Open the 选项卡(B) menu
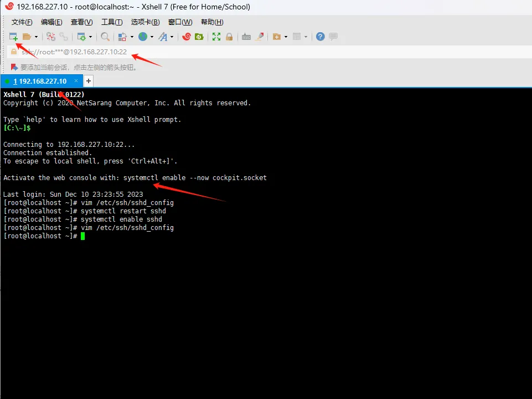532x399 pixels. 145,22
